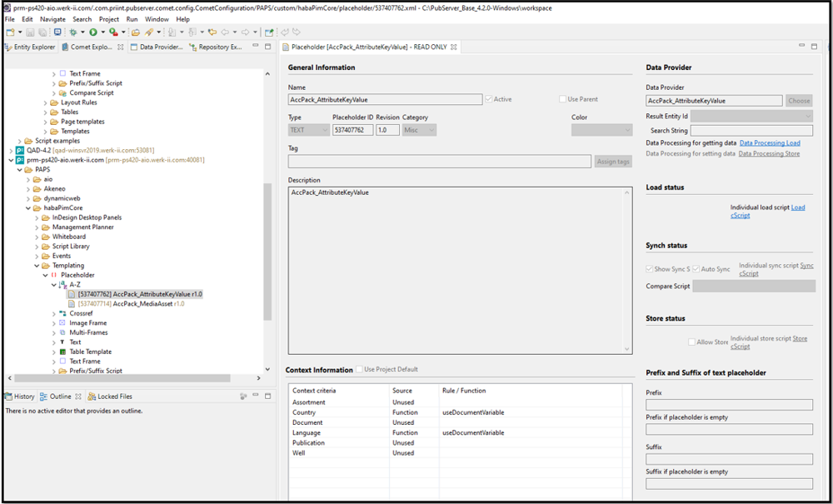
Task: Click the folder icon of habaPimCore node
Action: pos(37,207)
